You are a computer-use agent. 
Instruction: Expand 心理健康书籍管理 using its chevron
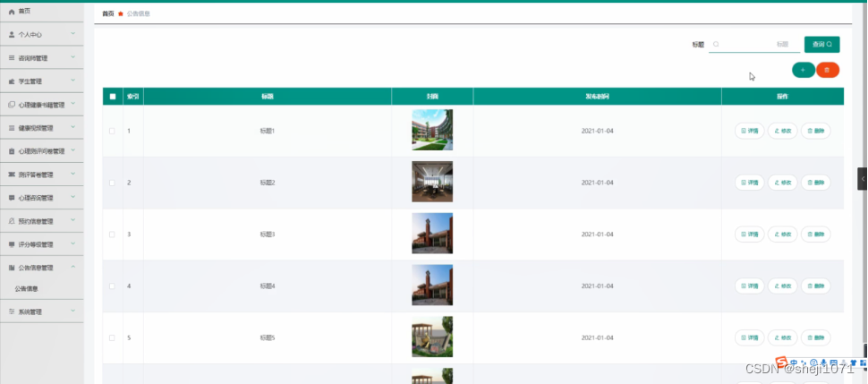tap(73, 104)
